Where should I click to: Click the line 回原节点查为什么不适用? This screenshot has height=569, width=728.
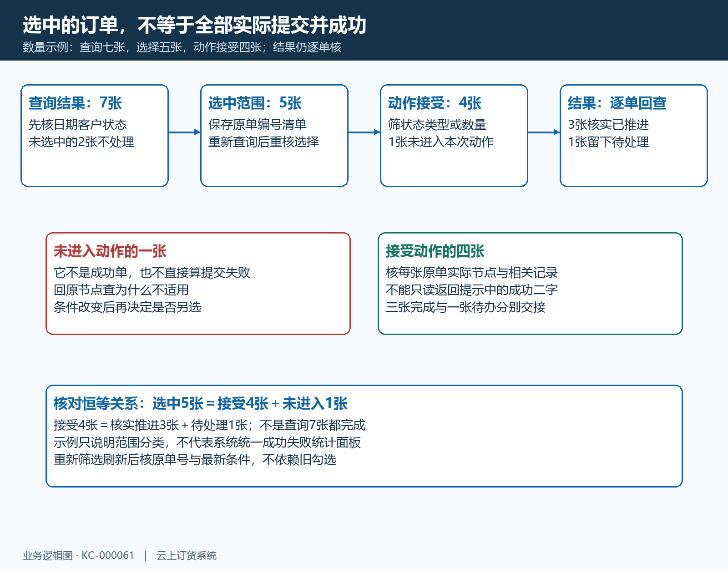121,290
